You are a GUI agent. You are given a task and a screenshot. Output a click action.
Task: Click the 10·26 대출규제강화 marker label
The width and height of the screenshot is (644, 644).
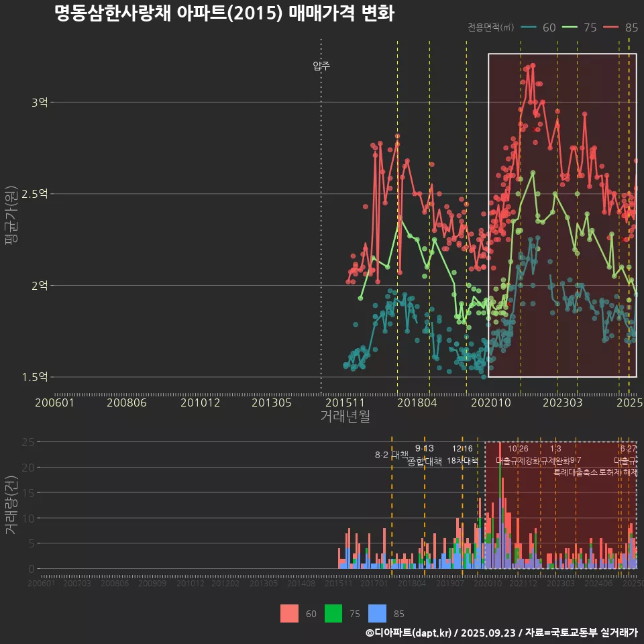click(518, 455)
